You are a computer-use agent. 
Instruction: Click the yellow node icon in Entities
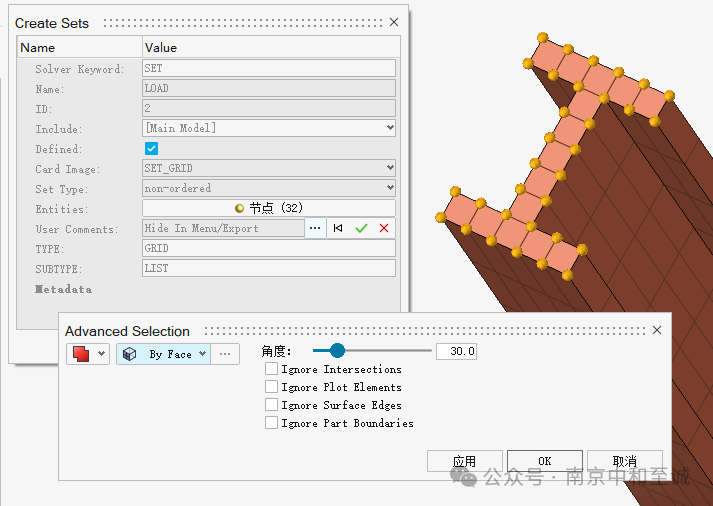coord(239,208)
